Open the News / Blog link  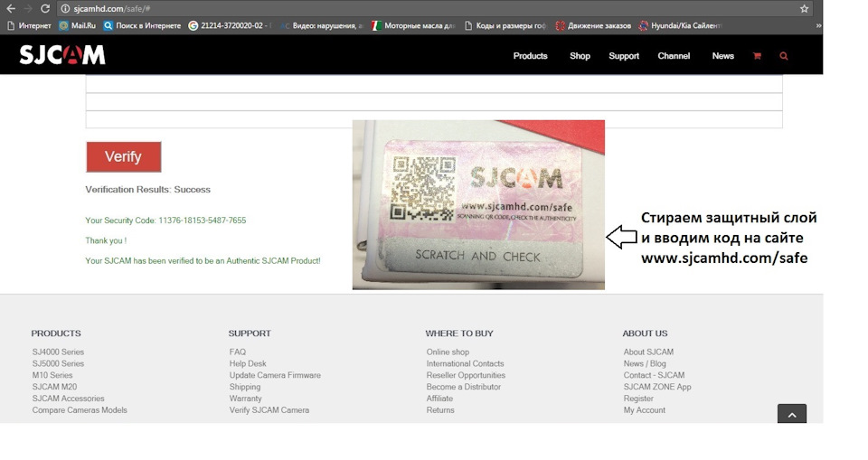pyautogui.click(x=645, y=363)
